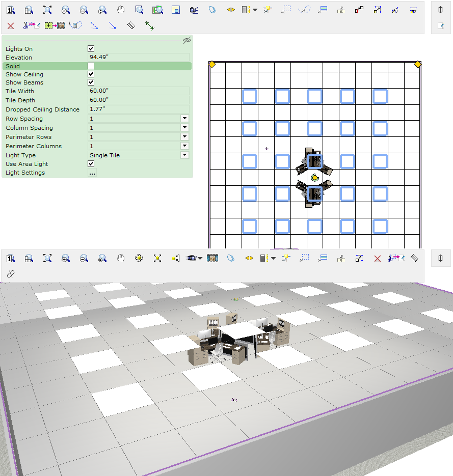Open the Light Type dropdown

pyautogui.click(x=185, y=155)
